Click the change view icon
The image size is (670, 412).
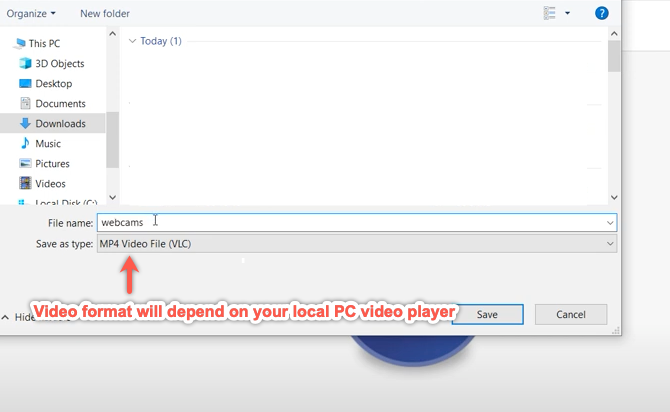tap(550, 13)
